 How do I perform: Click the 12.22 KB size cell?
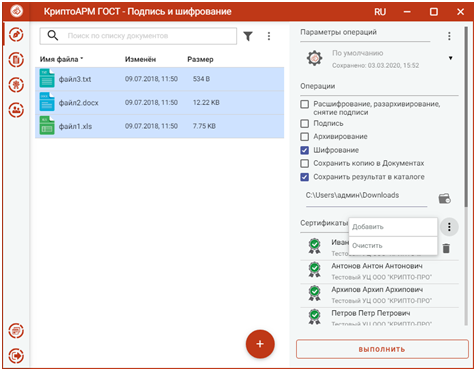click(206, 103)
